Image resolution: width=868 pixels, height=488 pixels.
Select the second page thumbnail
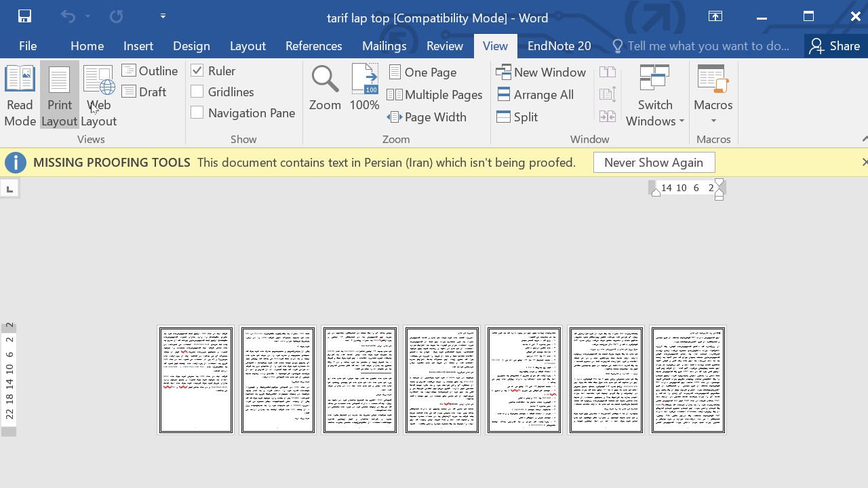click(278, 380)
